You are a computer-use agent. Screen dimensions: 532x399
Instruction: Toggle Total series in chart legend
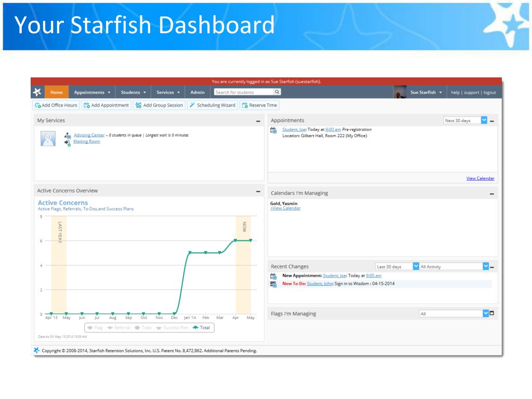pos(202,327)
